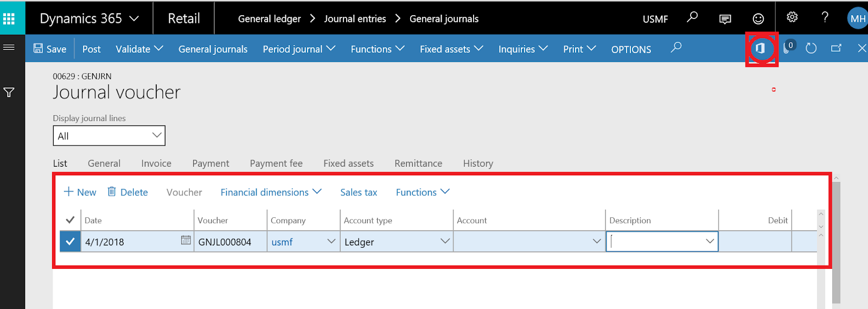
Task: Click the settings gear icon
Action: click(792, 17)
